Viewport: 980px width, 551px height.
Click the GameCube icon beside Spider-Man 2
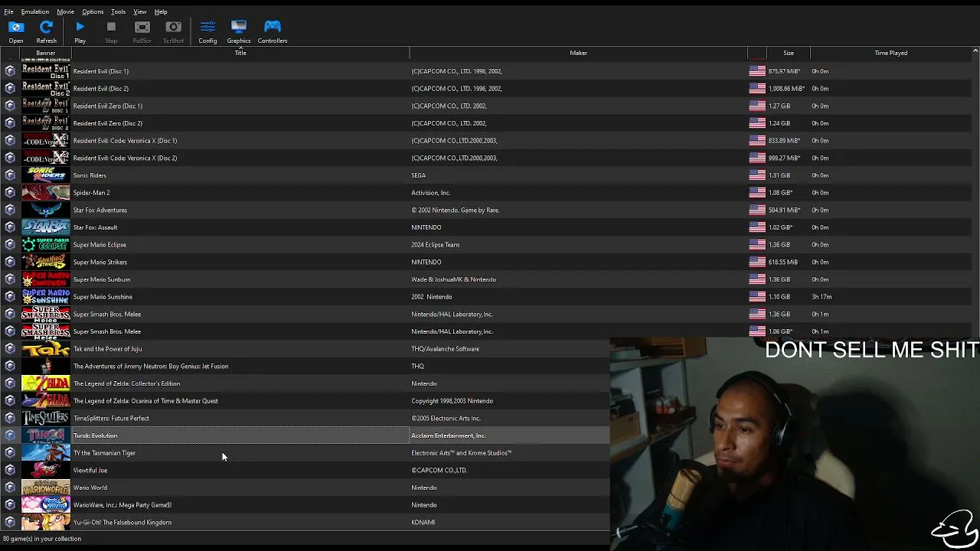coord(10,193)
